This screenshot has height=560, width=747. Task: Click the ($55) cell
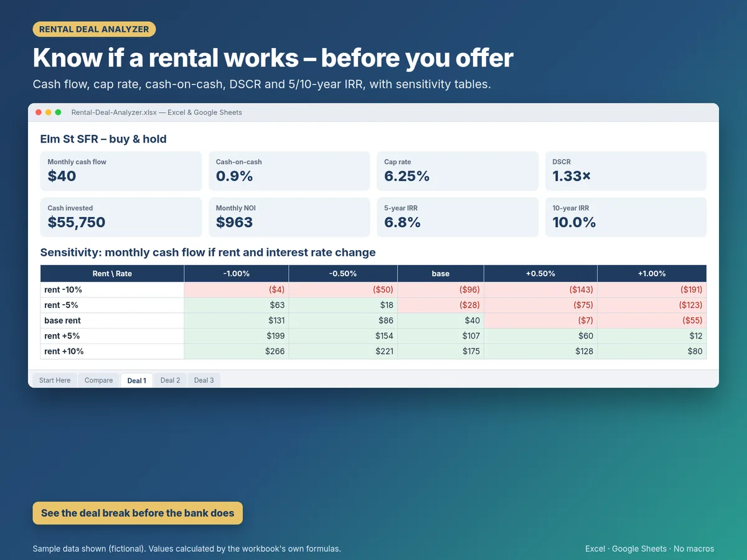coord(652,320)
